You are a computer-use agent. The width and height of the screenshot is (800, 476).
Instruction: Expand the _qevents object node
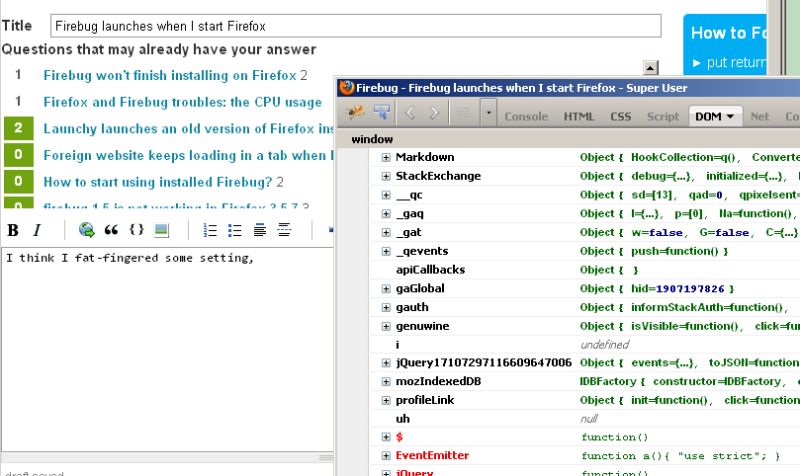point(386,252)
